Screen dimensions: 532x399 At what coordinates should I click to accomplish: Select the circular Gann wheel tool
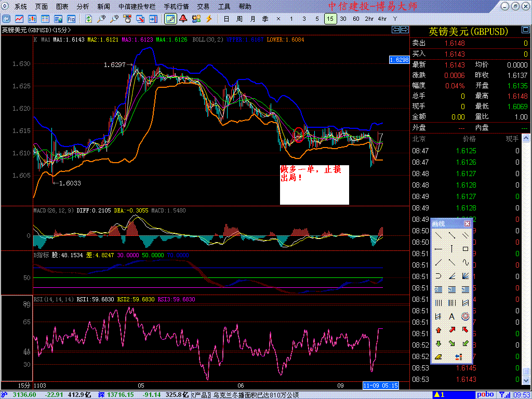click(465, 316)
